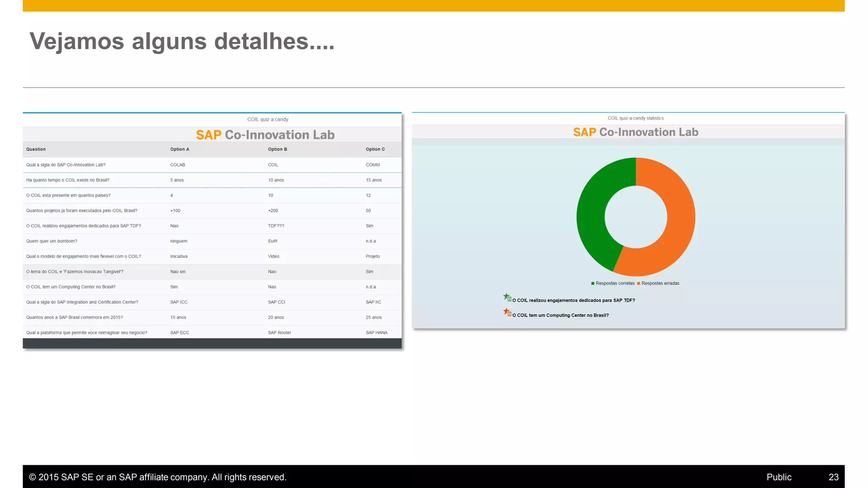
Task: Click the 'ninguem' cell
Action: [x=179, y=241]
